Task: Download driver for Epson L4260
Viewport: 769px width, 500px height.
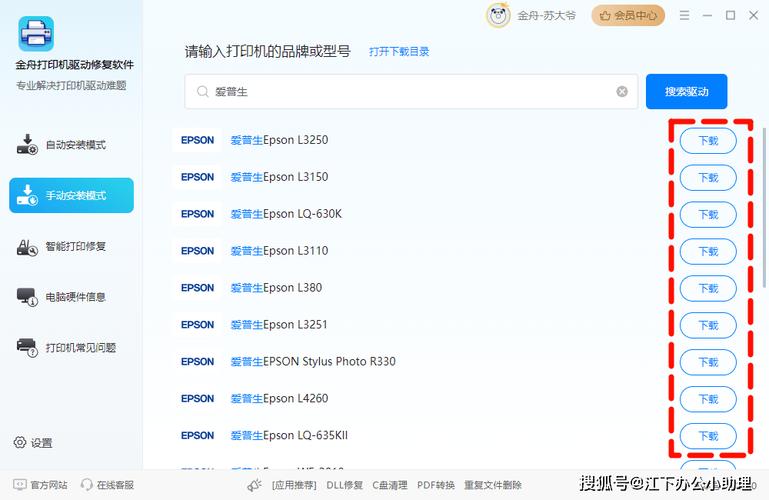Action: [x=708, y=399]
